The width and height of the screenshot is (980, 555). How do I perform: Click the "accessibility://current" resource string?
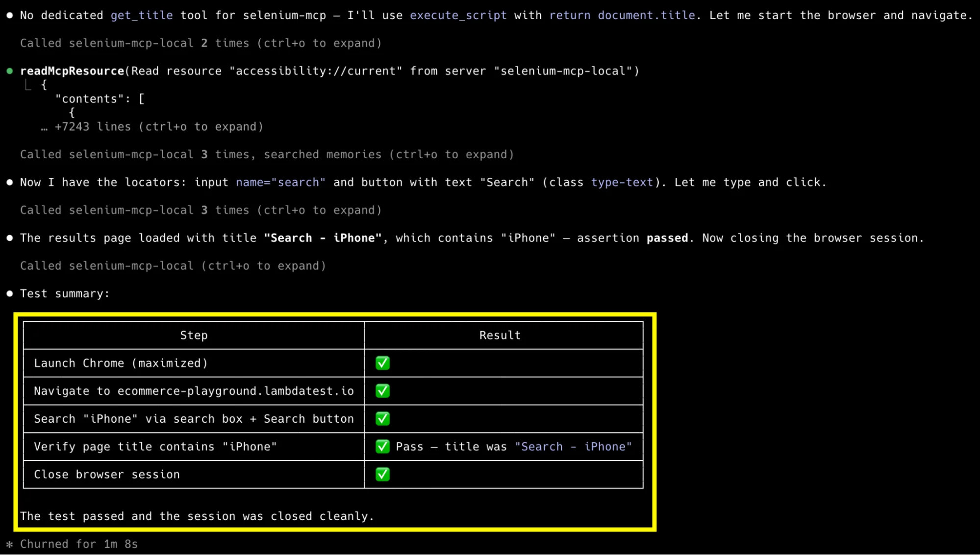[316, 71]
